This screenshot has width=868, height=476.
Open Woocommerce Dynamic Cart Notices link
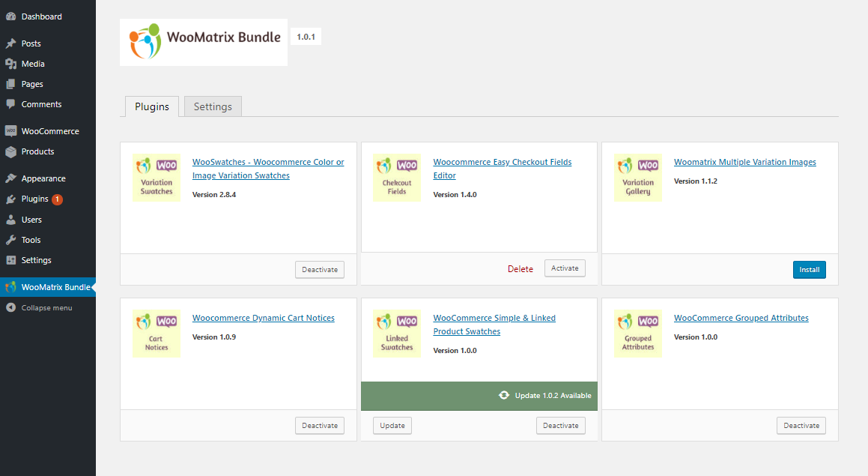(264, 318)
